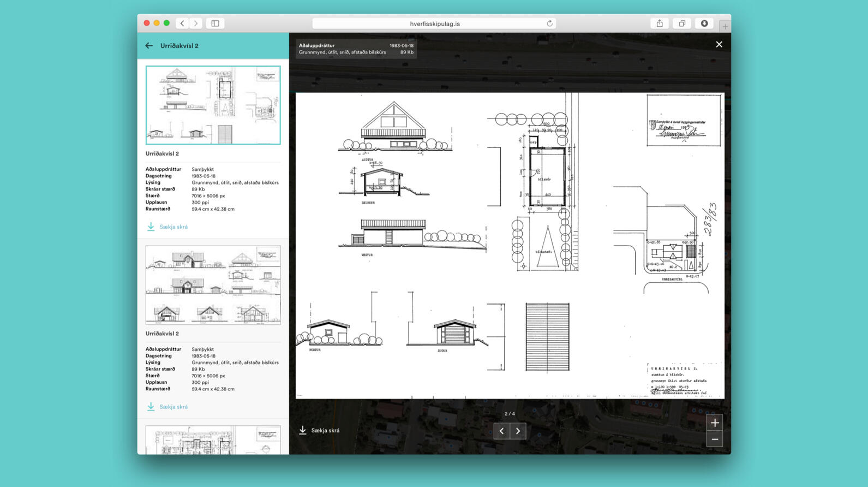Reload the hverfisskipulag.is page
This screenshot has width=868, height=487.
point(549,23)
